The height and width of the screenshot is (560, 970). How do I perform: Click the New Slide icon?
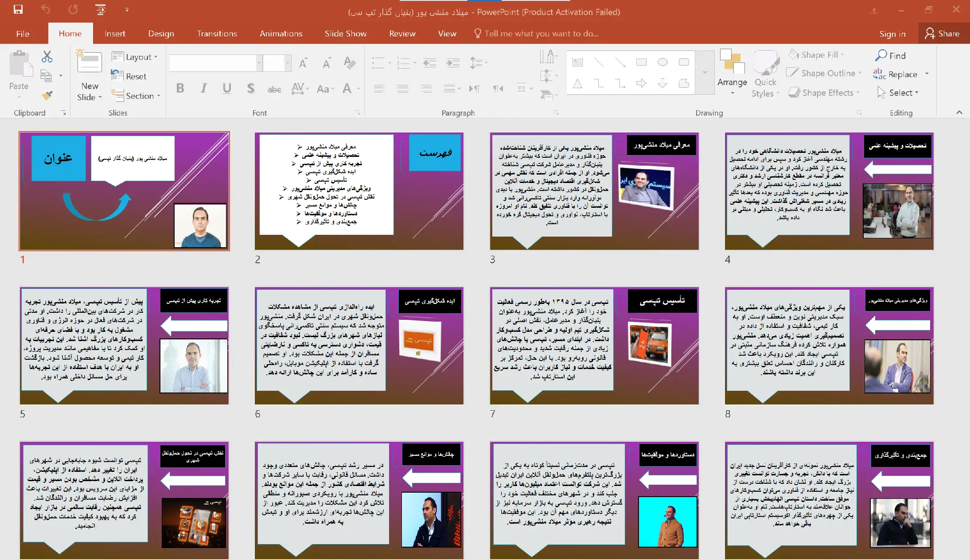point(89,63)
